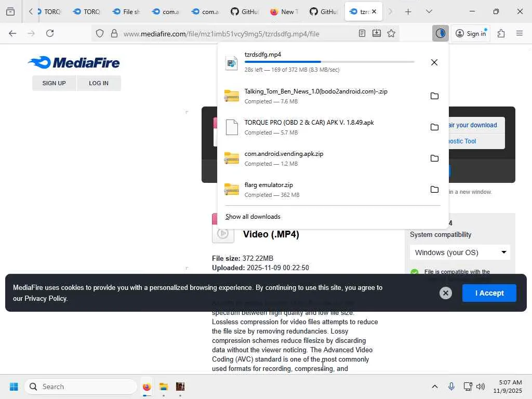Open the extensions puzzle icon
This screenshot has height=399, width=532.
(501, 33)
